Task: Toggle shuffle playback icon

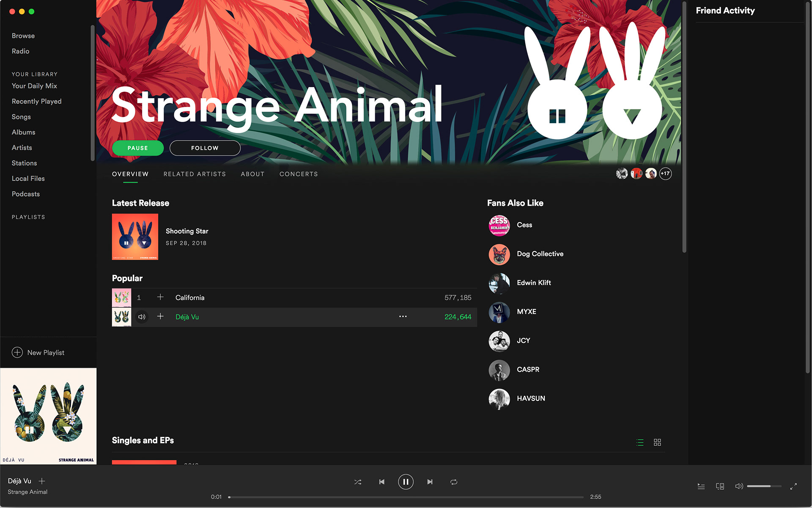Action: (358, 482)
